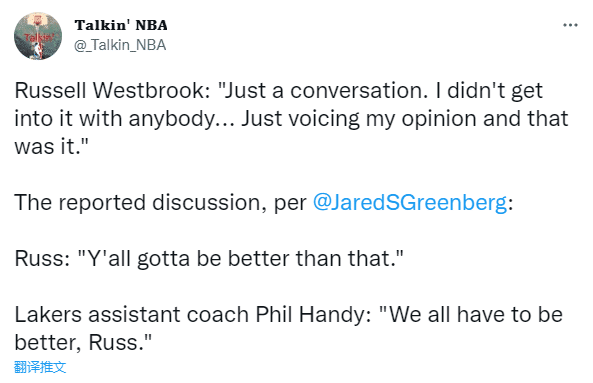Follow the @JaredSGreenberg mention link
Screen dimensions: 593x383
click(410, 202)
